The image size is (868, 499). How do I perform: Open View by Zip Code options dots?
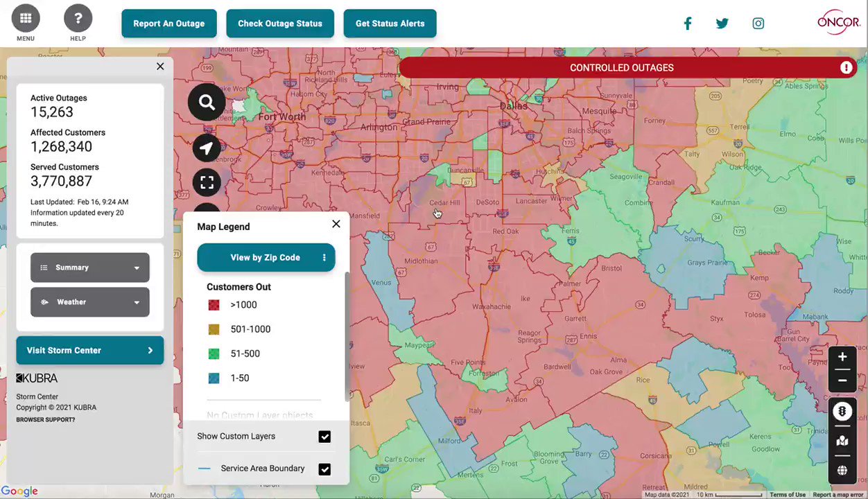(324, 258)
